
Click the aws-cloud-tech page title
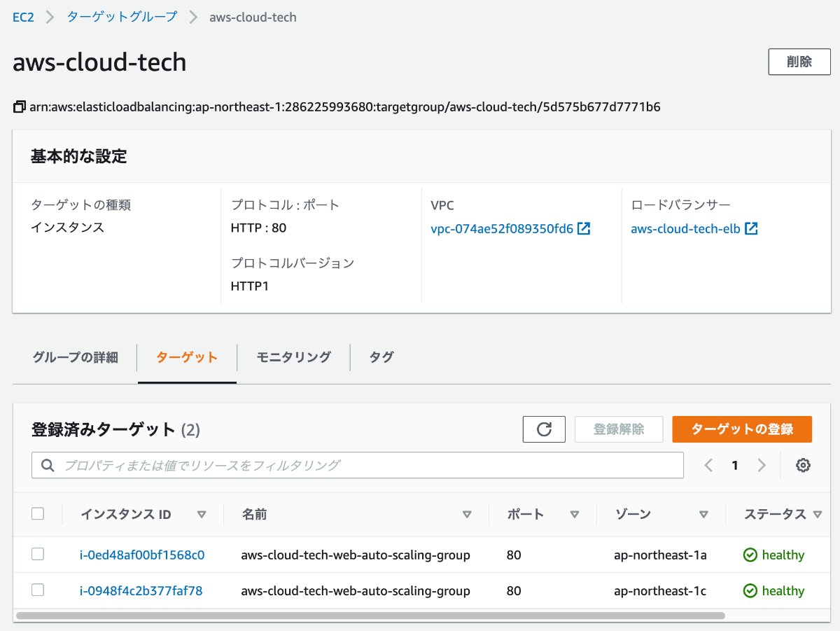pyautogui.click(x=99, y=62)
